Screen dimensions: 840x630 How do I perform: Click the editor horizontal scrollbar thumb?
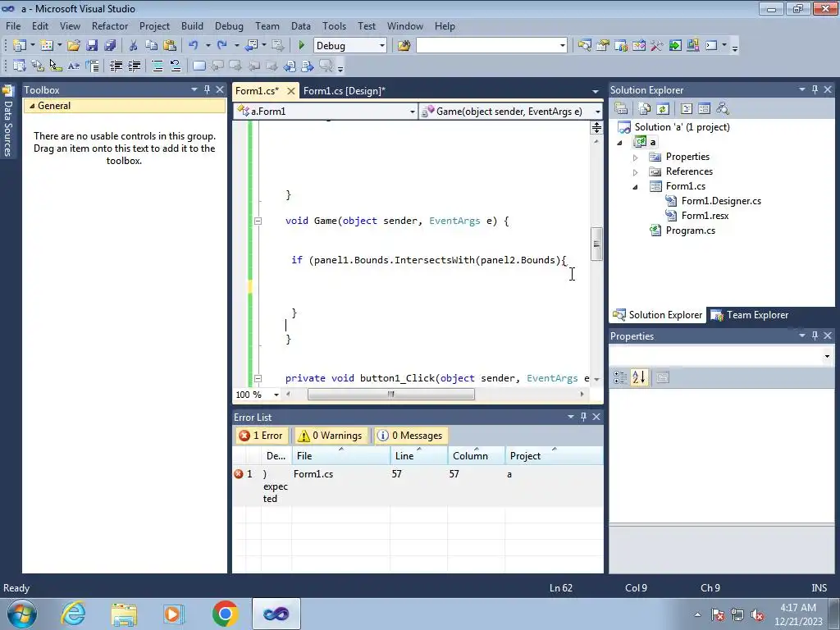pyautogui.click(x=391, y=395)
